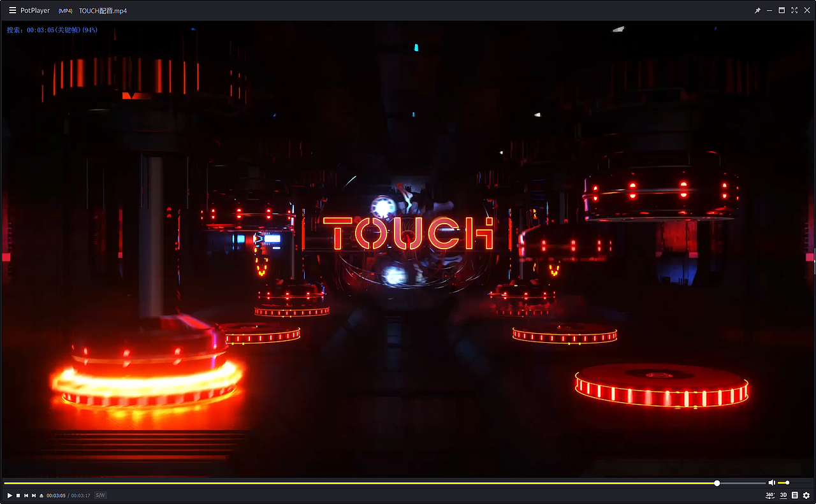This screenshot has height=504, width=816.
Task: Toggle fullscreen mode
Action: tap(794, 10)
